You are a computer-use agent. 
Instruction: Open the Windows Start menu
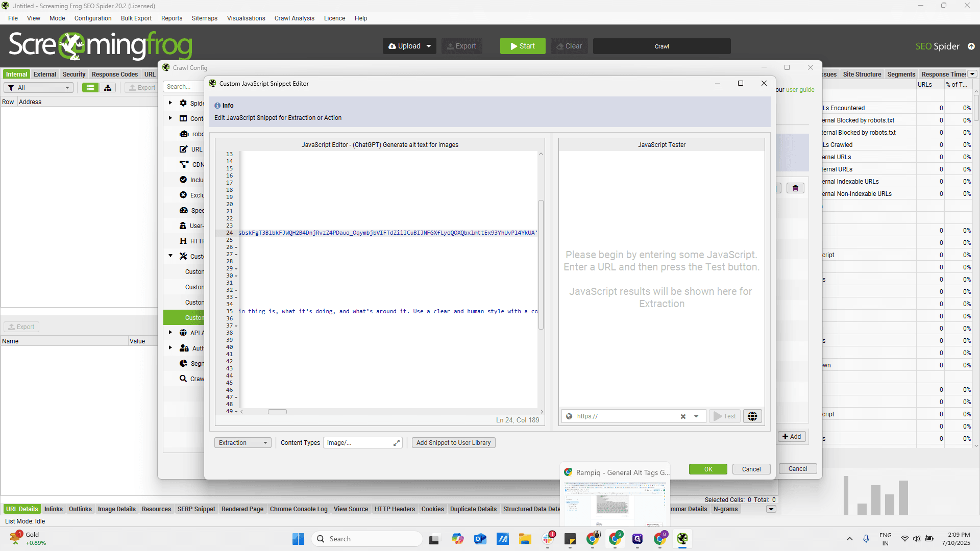tap(298, 539)
